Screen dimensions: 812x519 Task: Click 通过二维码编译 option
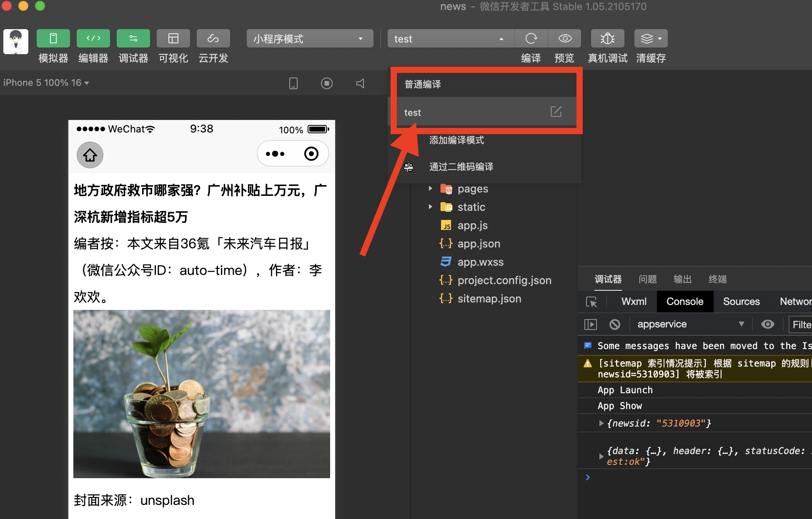[x=461, y=167]
